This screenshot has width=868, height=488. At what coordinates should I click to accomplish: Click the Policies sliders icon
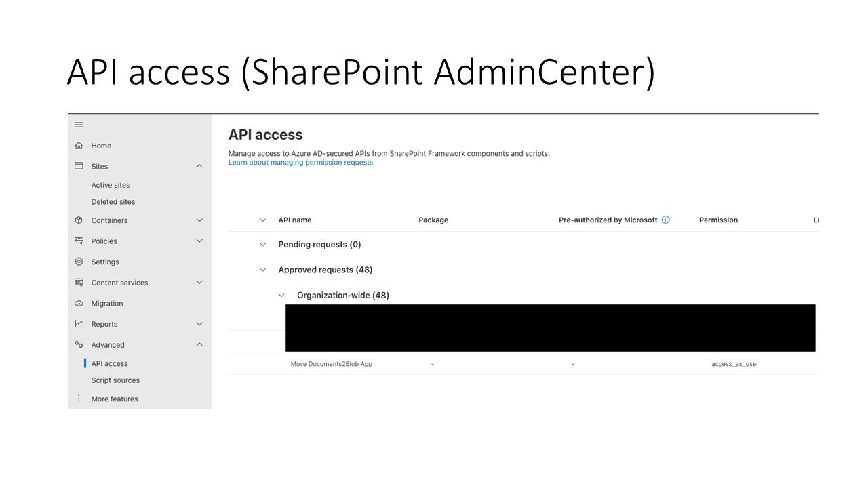[x=79, y=241]
